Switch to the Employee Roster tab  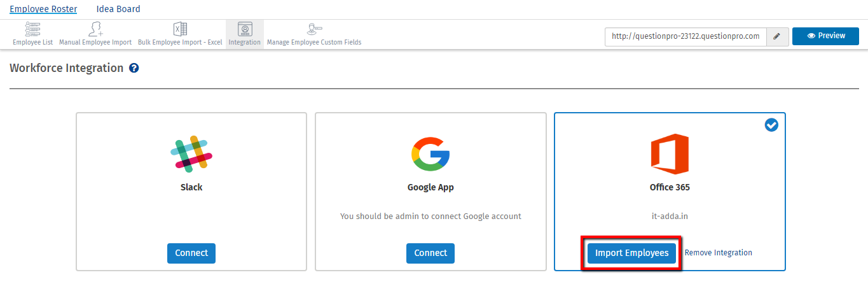click(43, 9)
